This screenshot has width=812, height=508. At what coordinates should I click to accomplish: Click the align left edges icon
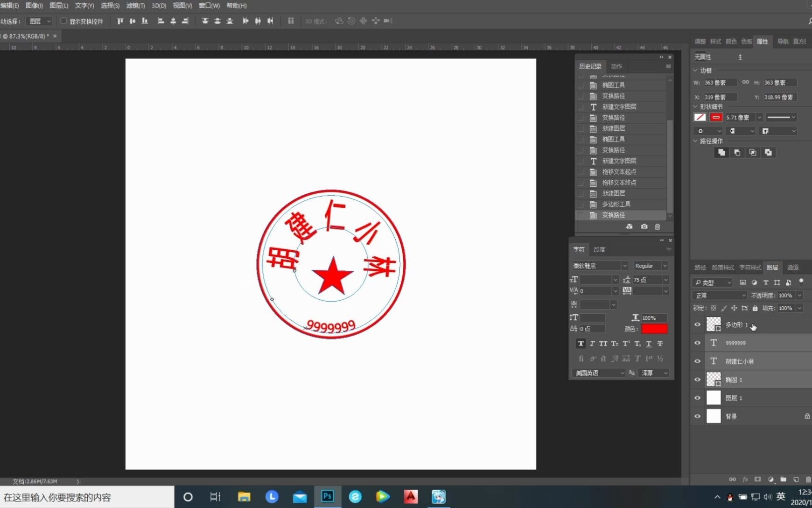pos(161,21)
